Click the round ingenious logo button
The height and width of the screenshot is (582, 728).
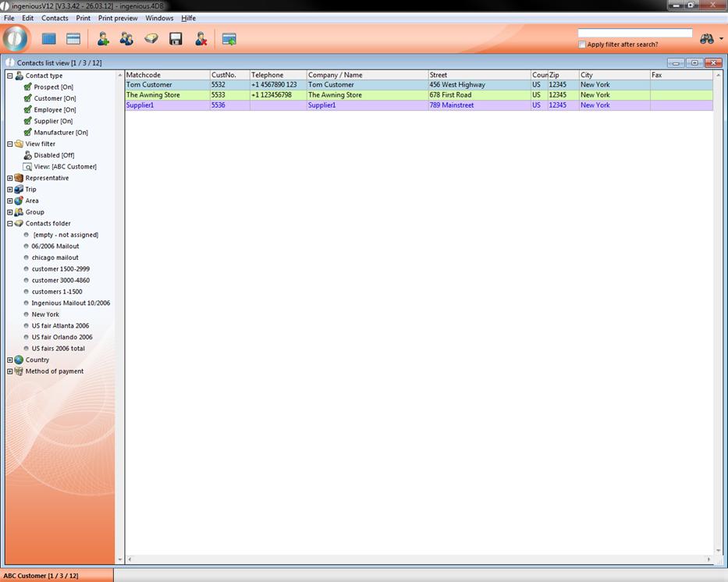[x=16, y=38]
